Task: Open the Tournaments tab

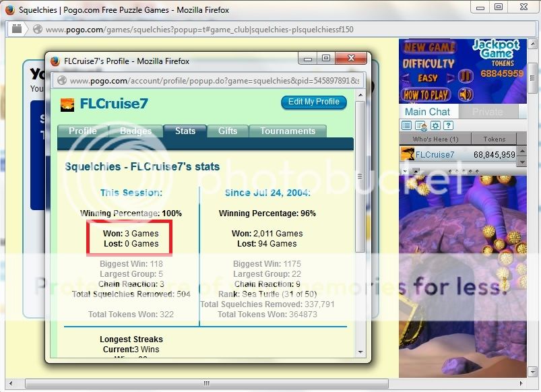Action: pyautogui.click(x=288, y=131)
